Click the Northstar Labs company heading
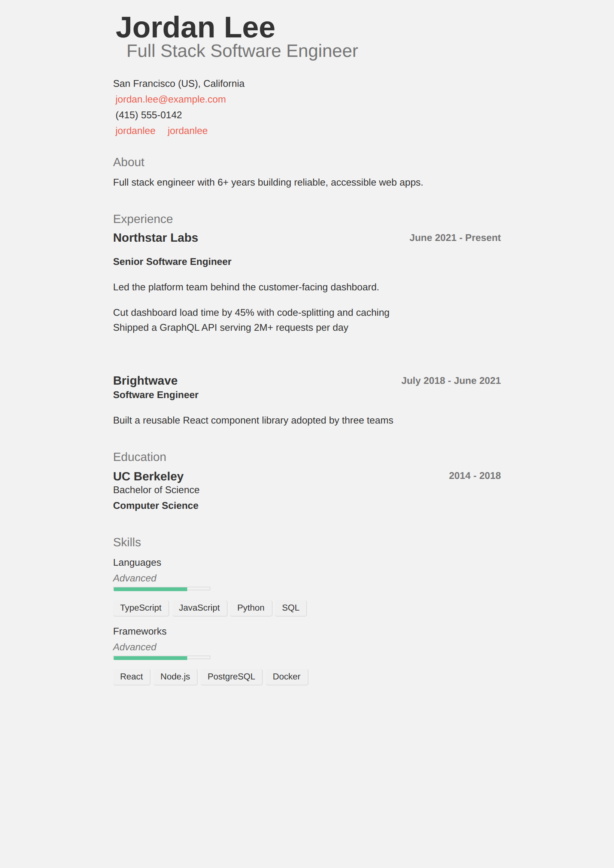614x868 pixels. pyautogui.click(x=155, y=238)
